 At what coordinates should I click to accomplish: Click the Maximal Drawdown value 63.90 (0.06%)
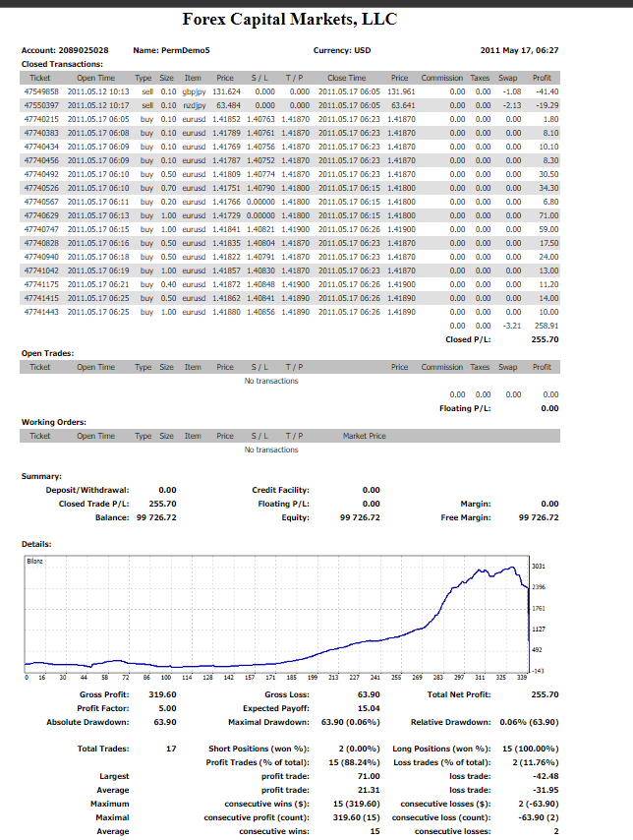pyautogui.click(x=350, y=722)
